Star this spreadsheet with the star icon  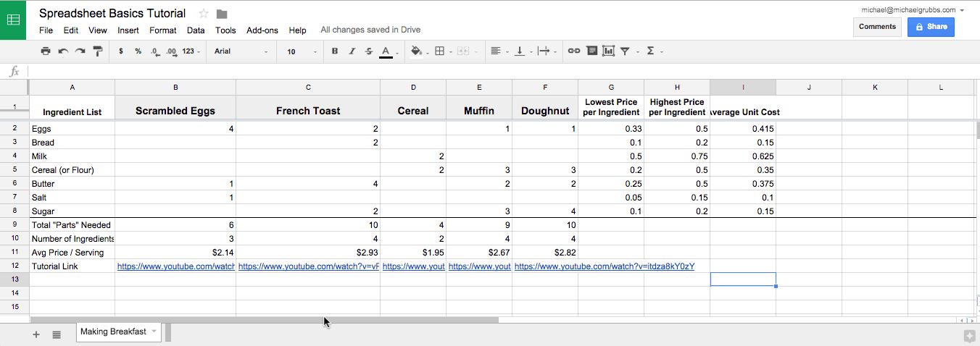tap(204, 14)
